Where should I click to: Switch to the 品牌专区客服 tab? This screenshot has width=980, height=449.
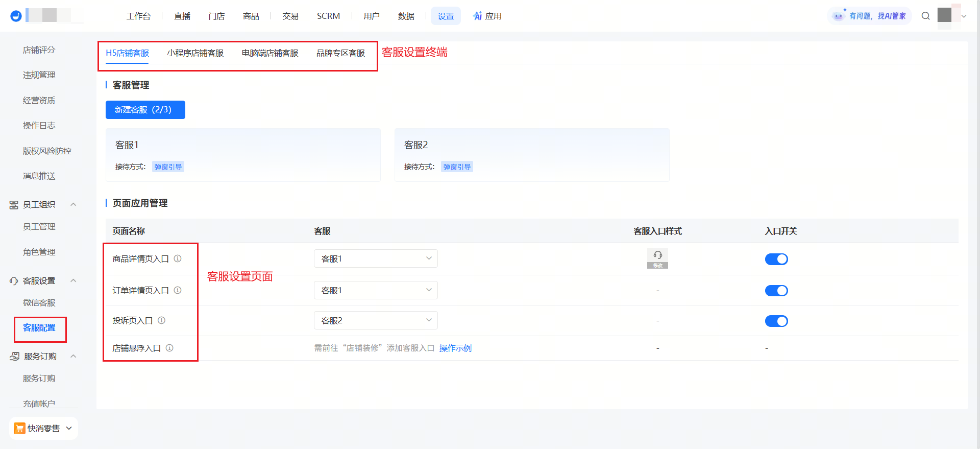point(340,53)
